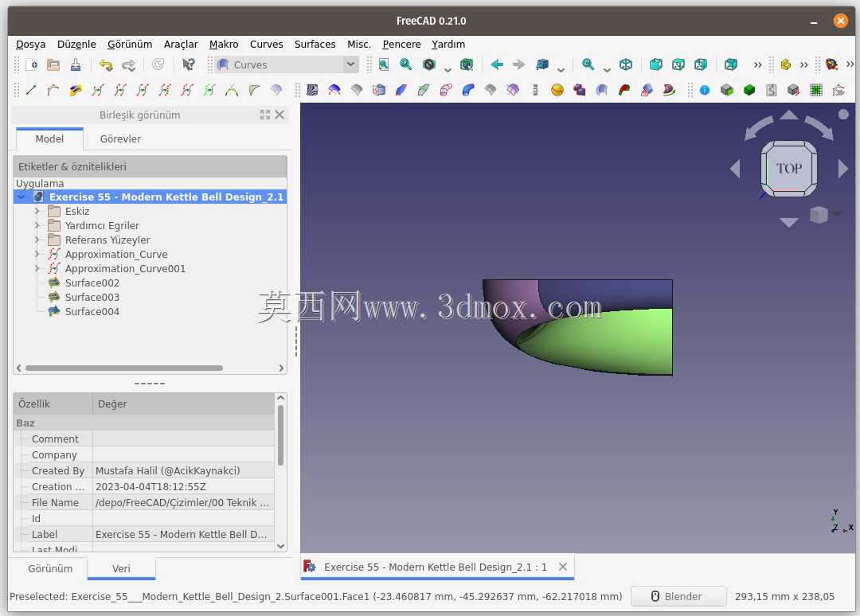Select Surface002 in the model tree
Image resolution: width=860 pixels, height=616 pixels.
point(92,283)
